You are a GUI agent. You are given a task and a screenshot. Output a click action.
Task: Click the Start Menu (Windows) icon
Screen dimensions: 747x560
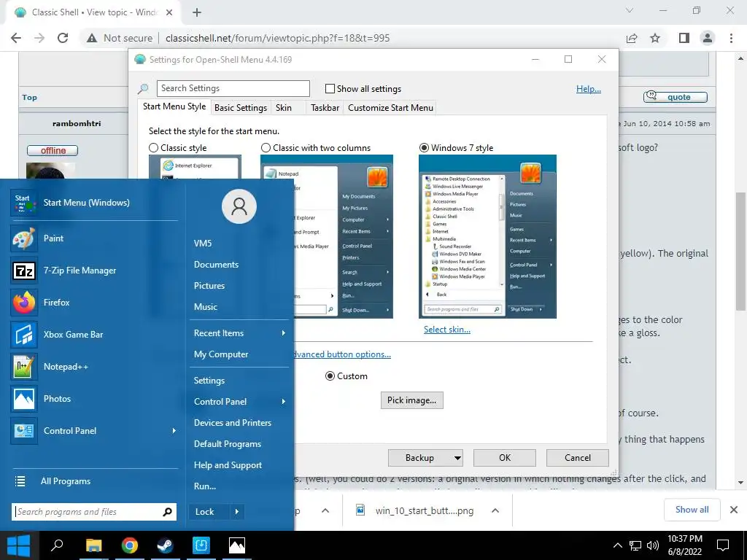[24, 203]
